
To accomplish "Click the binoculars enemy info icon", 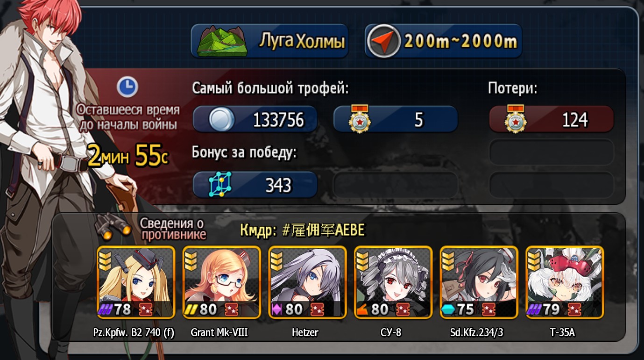I will (x=113, y=226).
